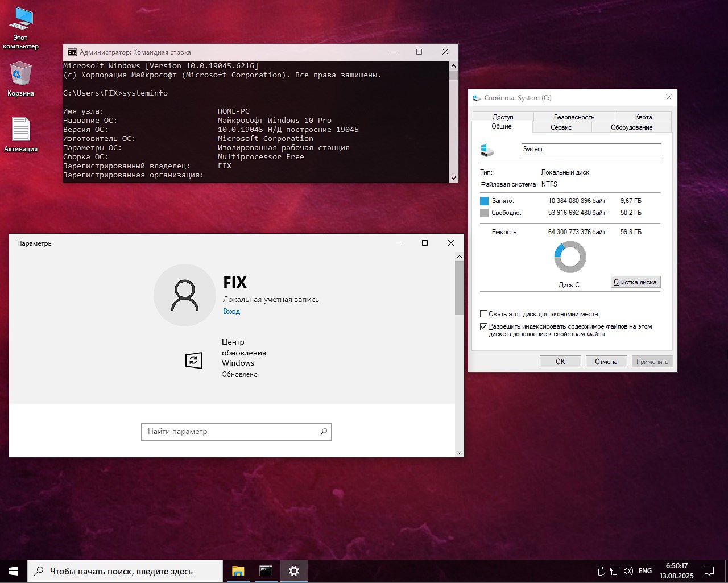Switch to the Безопасность tab
Viewport: 728px width, 583px height.
tap(573, 117)
